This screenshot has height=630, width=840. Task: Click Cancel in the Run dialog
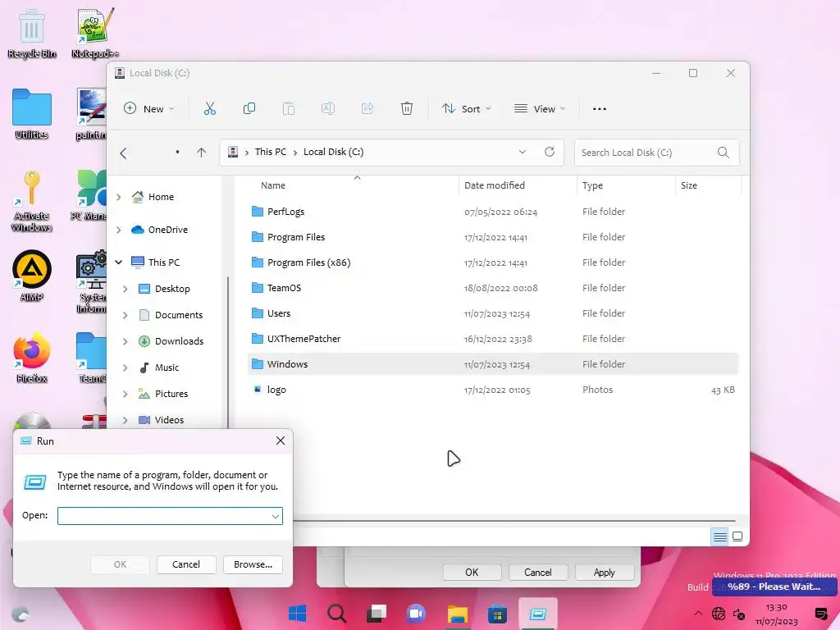(186, 564)
